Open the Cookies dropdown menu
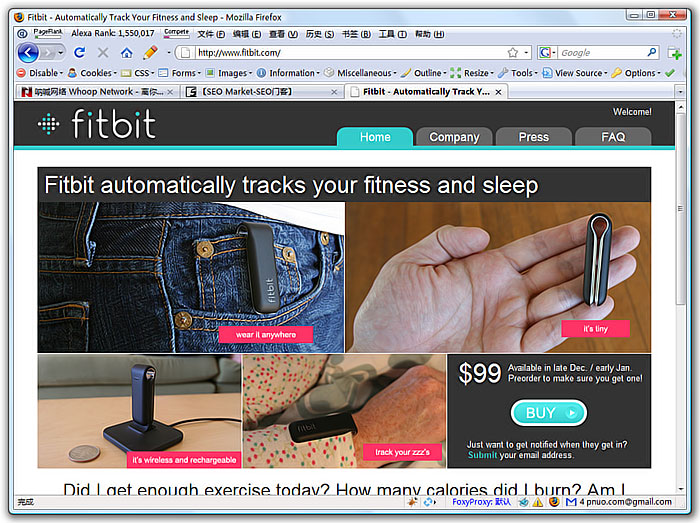 tap(92, 73)
